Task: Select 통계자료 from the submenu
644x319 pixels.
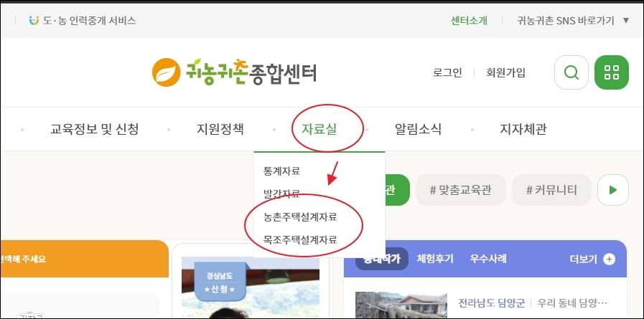Action: [281, 171]
